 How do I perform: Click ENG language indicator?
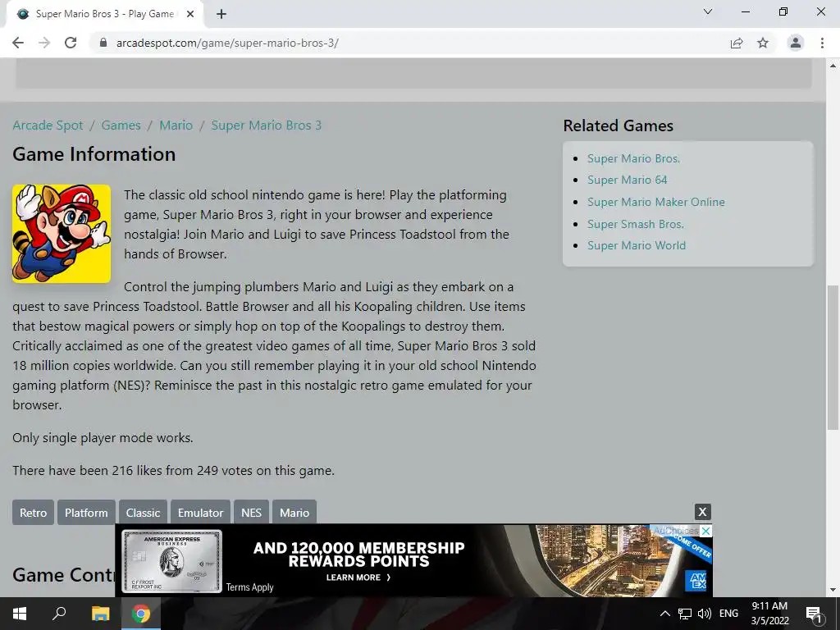[728, 614]
